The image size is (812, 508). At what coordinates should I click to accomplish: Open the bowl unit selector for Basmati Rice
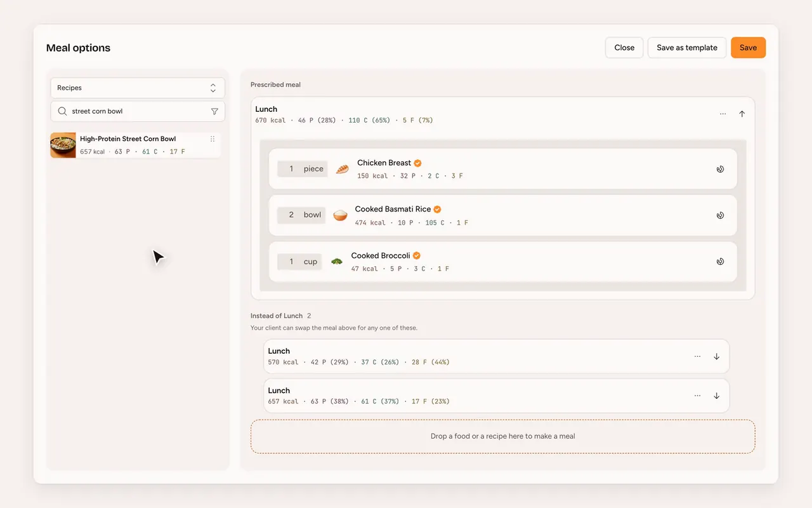click(312, 215)
